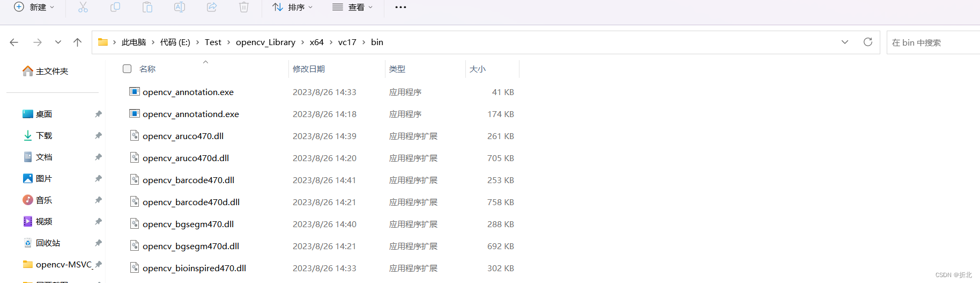Refresh the current folder

click(x=868, y=42)
